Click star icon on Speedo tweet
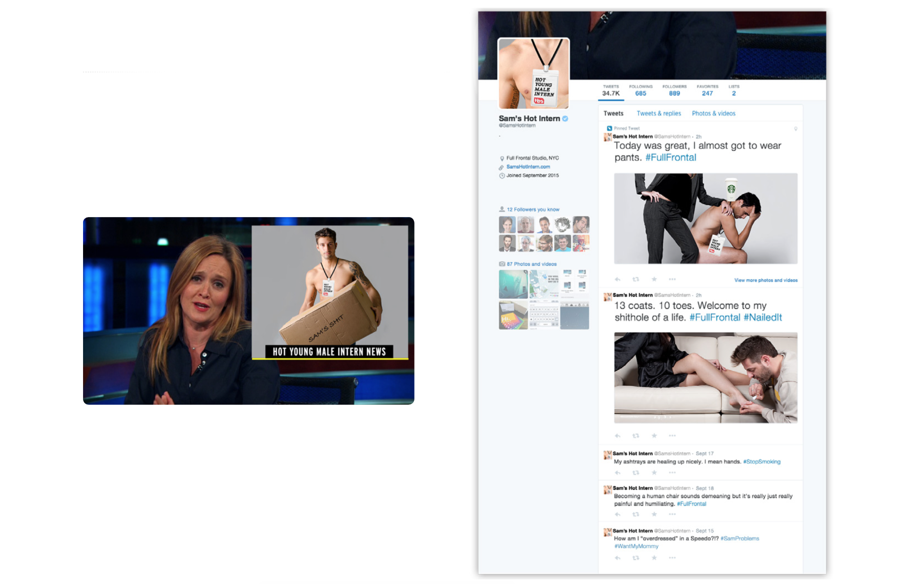Screen dimensions: 914x588 coord(654,558)
